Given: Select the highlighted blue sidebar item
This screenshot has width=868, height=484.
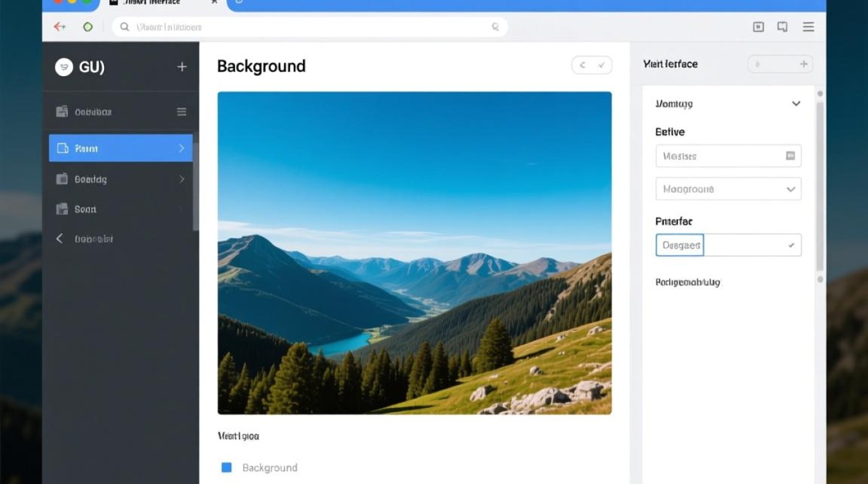Looking at the screenshot, I should pyautogui.click(x=121, y=148).
